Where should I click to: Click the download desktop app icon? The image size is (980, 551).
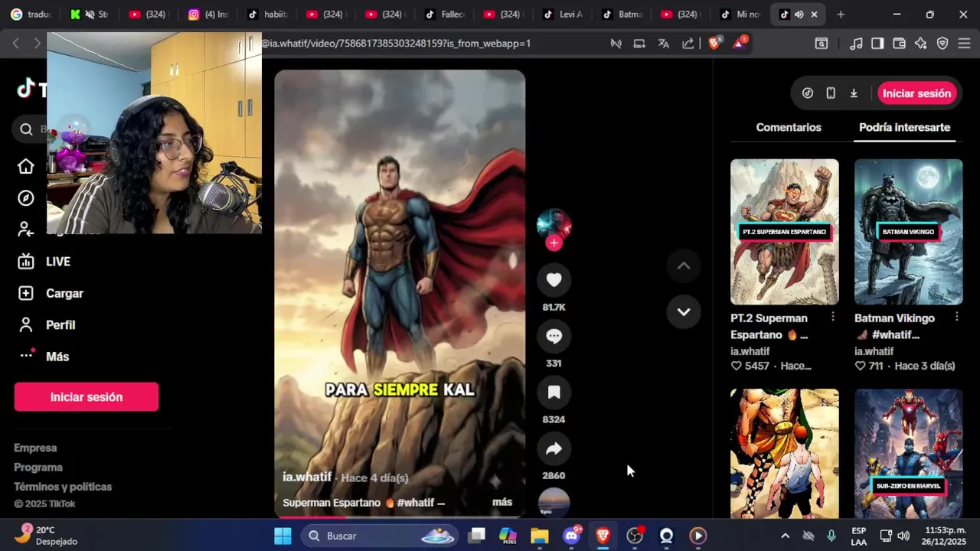[x=854, y=93]
